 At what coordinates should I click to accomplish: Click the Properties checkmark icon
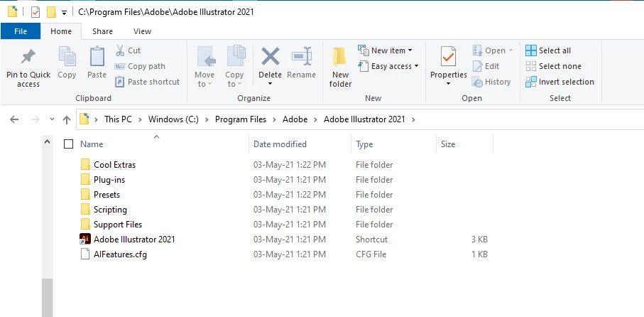click(x=448, y=56)
